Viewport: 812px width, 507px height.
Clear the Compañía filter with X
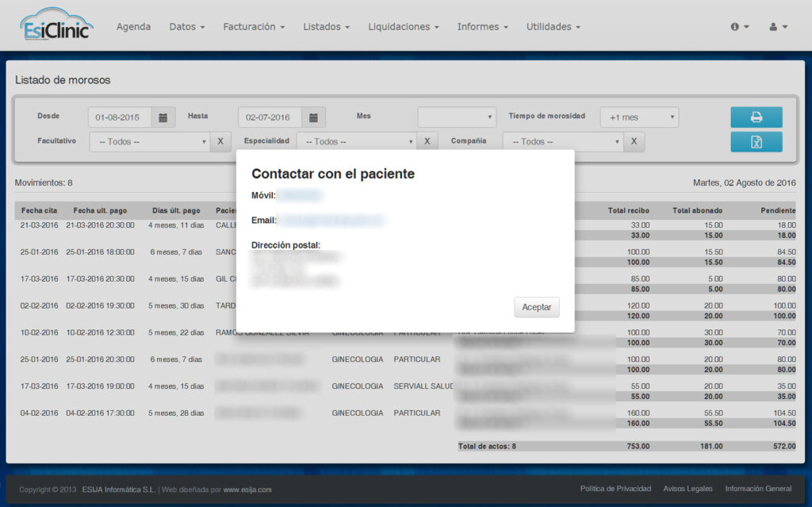(634, 141)
